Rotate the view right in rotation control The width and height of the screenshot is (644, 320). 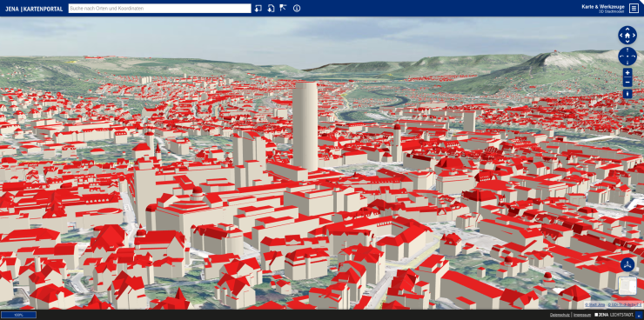634,57
